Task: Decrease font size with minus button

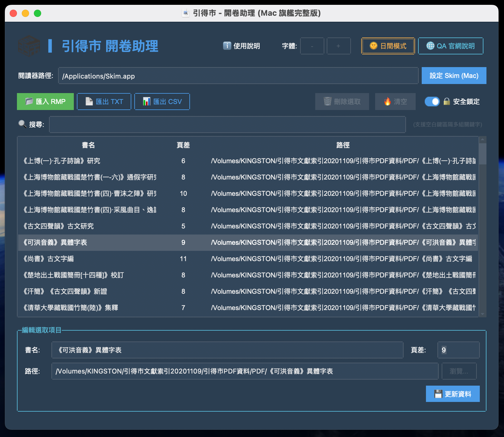Action: coord(312,46)
